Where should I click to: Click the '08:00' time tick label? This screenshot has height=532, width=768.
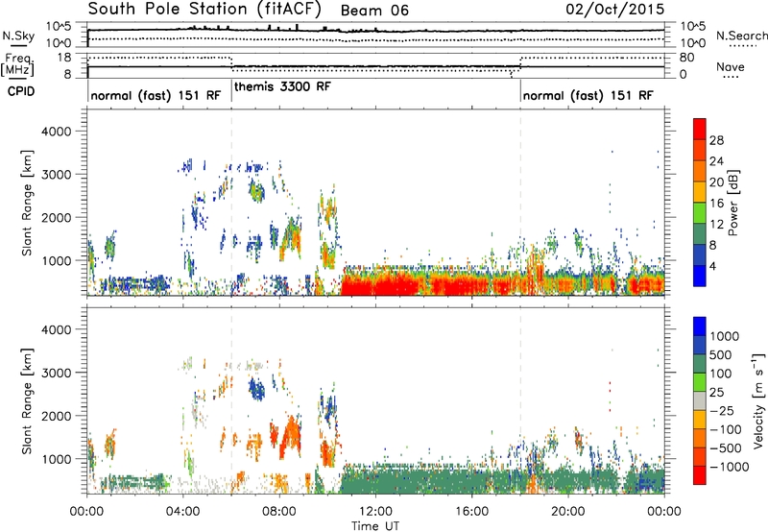(279, 512)
